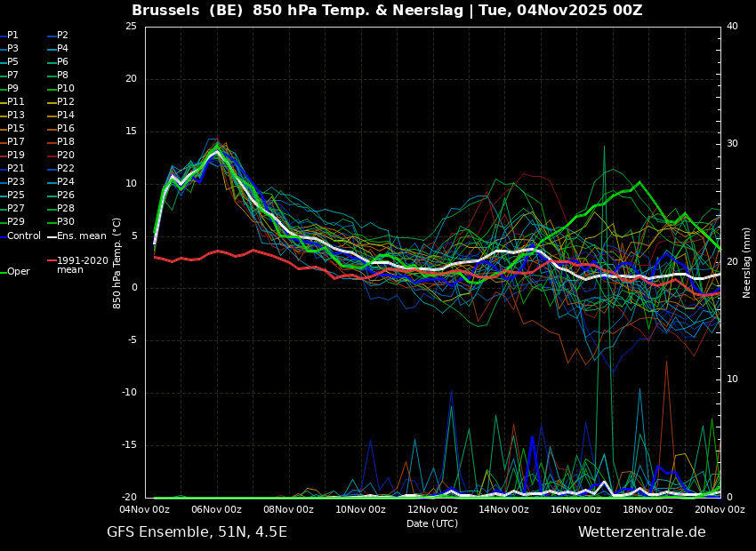Click the 1991-2020 mean legend entry
Screen dimensions: 756x551
[82, 265]
